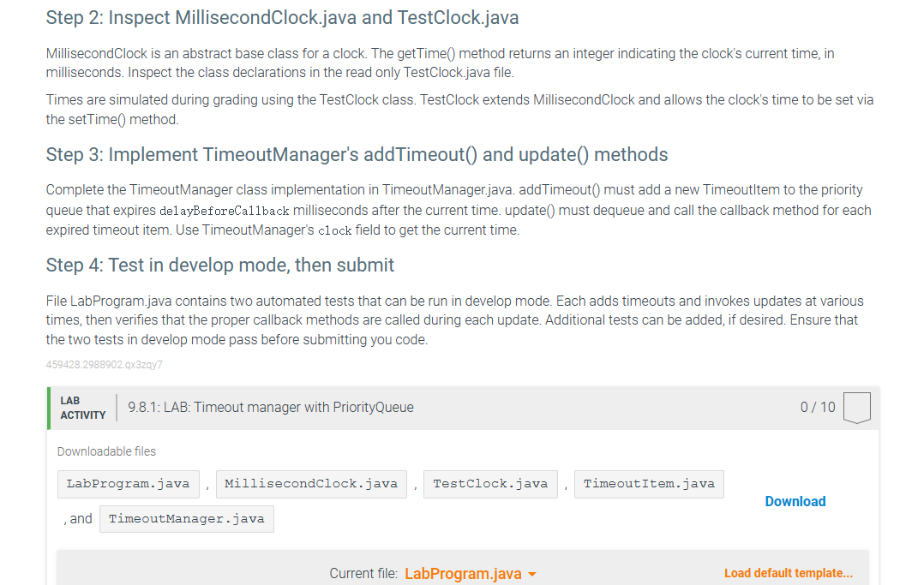Select the LabProgram.java file chip
The image size is (924, 585).
(x=128, y=483)
